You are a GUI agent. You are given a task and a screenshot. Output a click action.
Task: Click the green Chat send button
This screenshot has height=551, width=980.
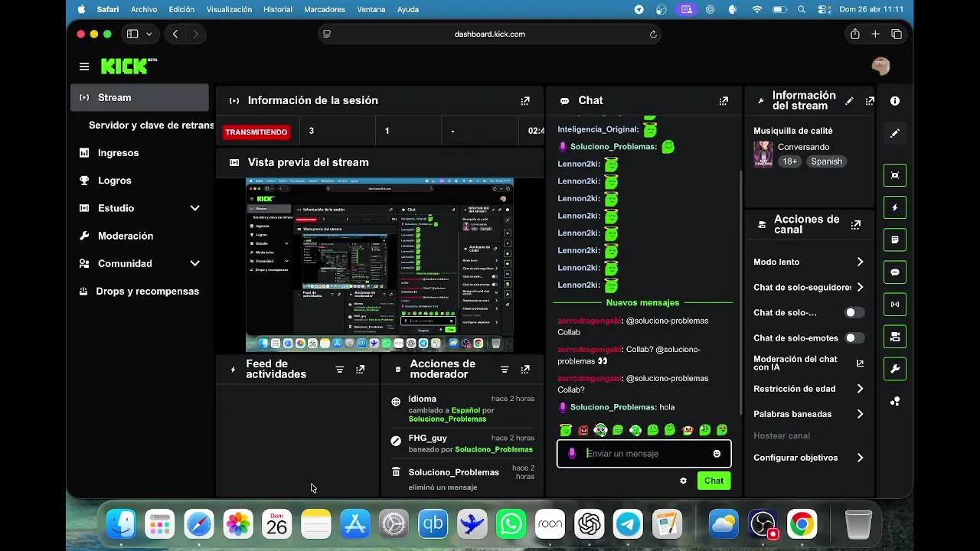(x=714, y=481)
